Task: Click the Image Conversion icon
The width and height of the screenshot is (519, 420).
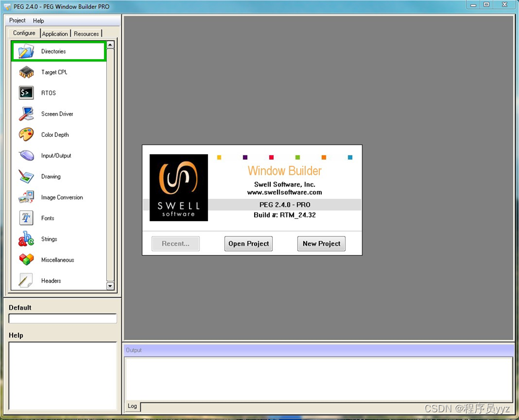Action: 26,197
